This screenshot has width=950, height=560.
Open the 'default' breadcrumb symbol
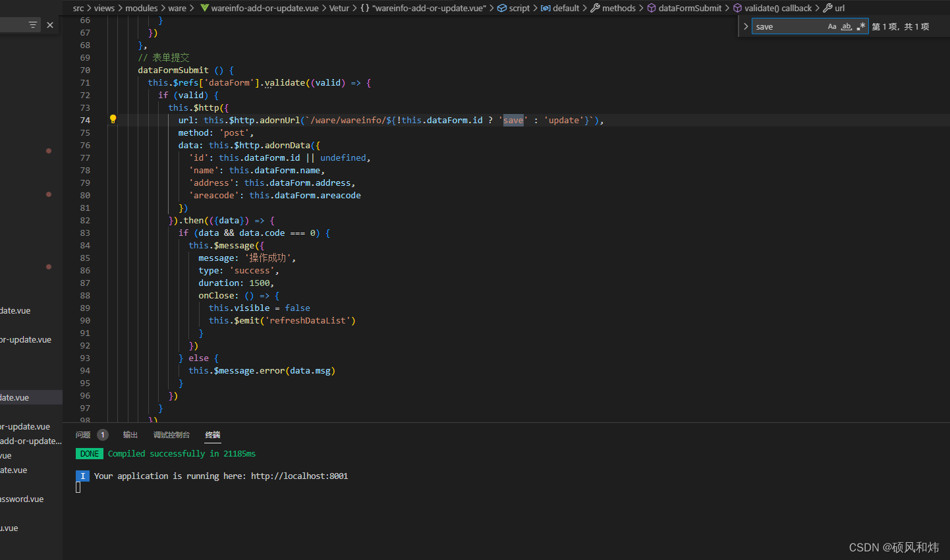point(560,8)
